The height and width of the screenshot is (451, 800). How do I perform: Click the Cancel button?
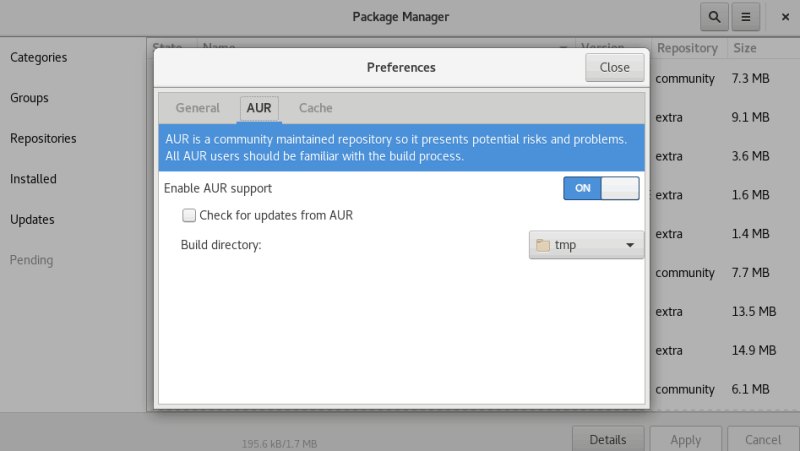click(763, 439)
